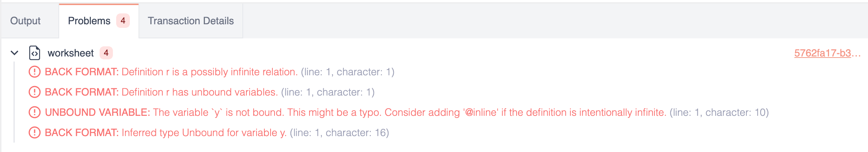Open the 5762fa17-b3… transaction link
The image size is (868, 152).
[827, 53]
